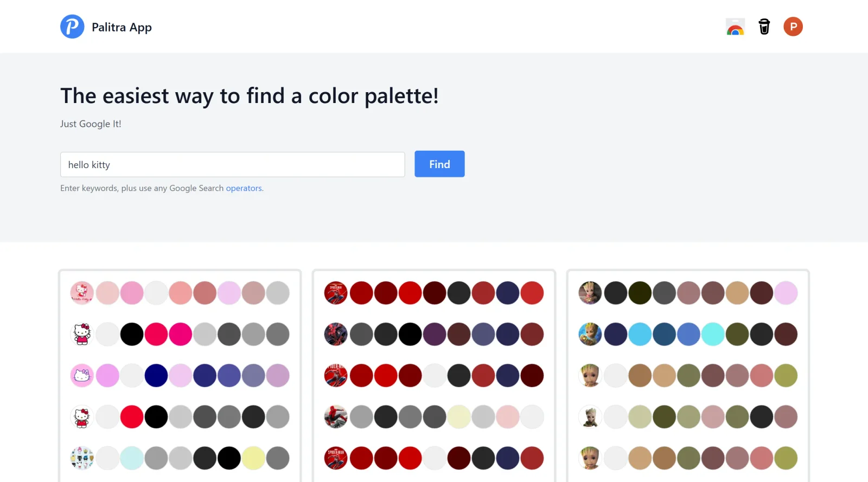Open the third-row Hello Kitty face thumbnail
Screen dimensions: 868x482
tap(82, 375)
